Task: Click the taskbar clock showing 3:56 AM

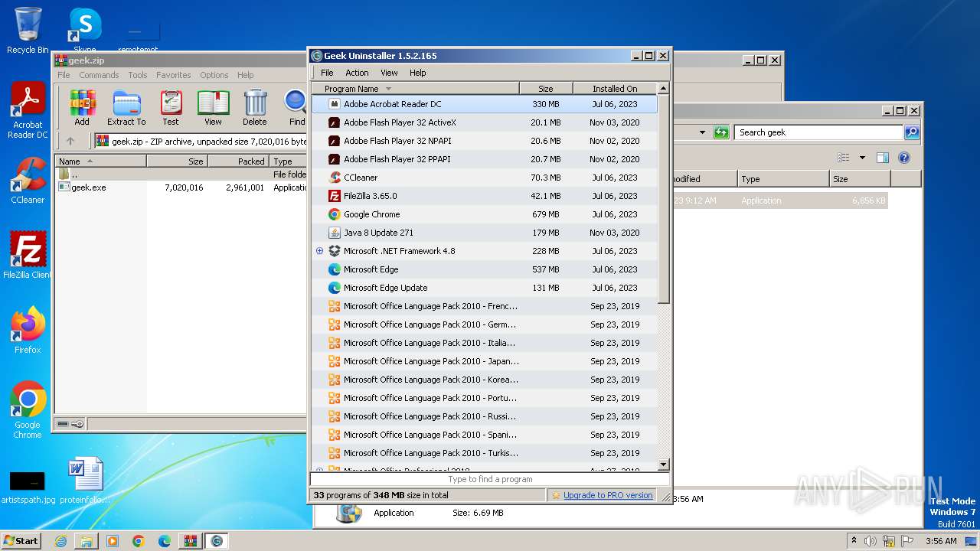Action: tap(940, 541)
